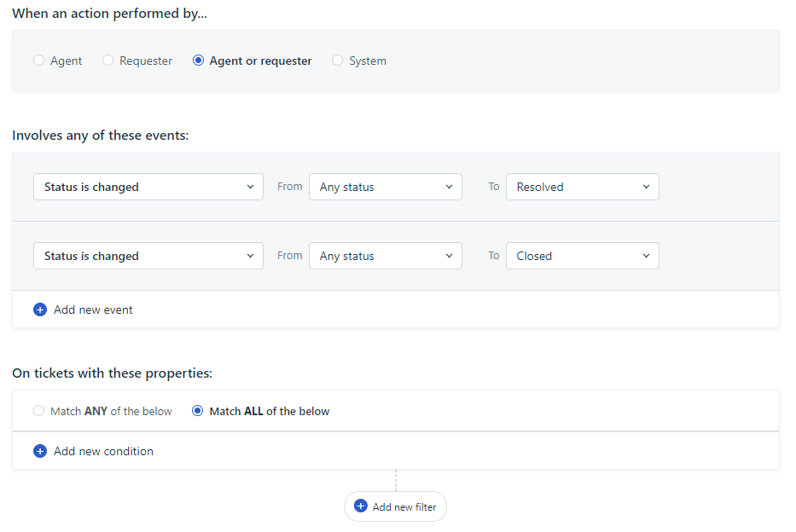Open first Status is changed event dropdown

148,188
